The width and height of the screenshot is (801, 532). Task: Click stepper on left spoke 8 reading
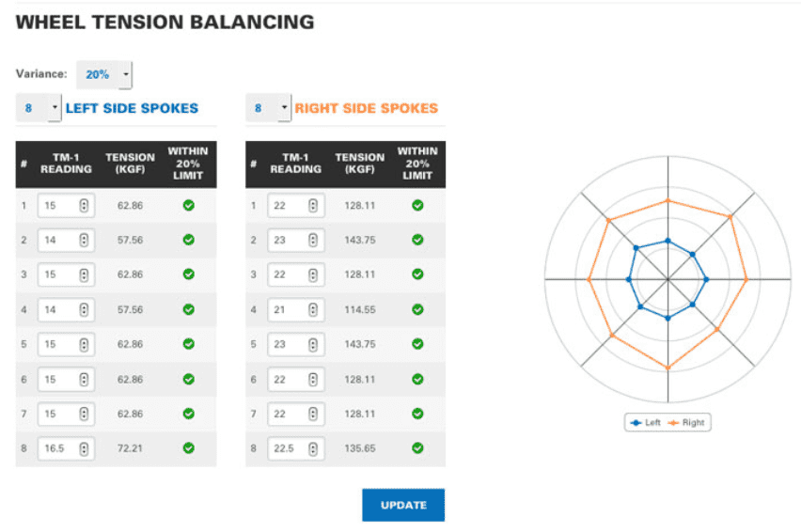click(x=85, y=448)
